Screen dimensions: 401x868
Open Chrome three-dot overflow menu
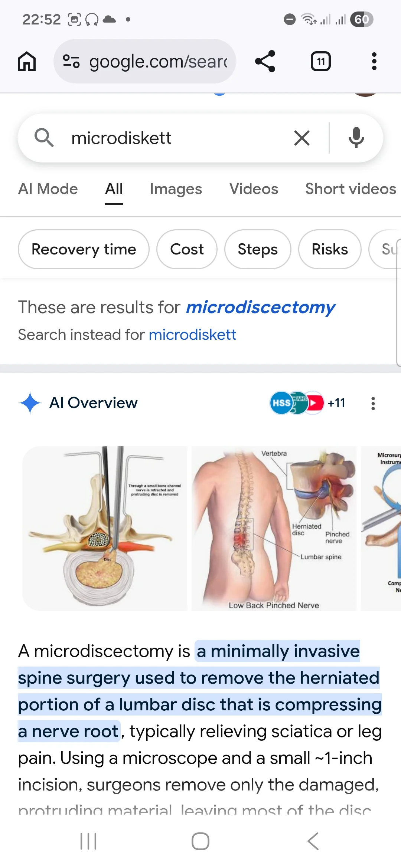374,61
